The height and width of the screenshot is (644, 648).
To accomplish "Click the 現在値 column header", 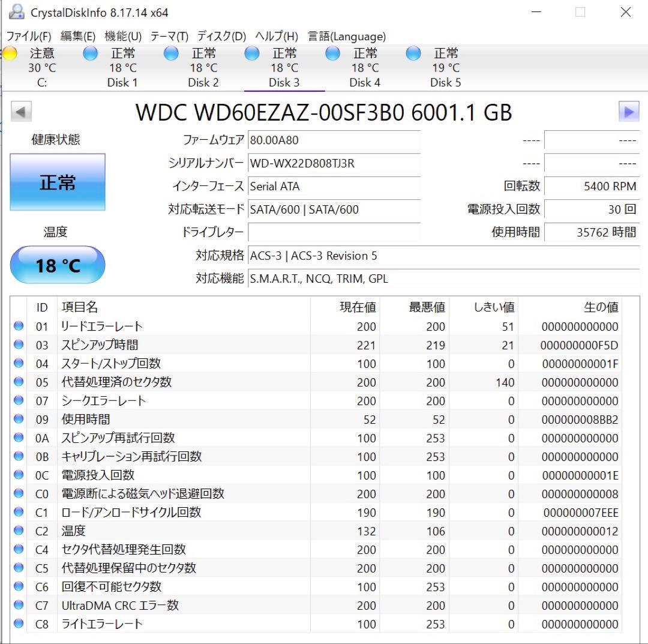I will tap(345, 307).
